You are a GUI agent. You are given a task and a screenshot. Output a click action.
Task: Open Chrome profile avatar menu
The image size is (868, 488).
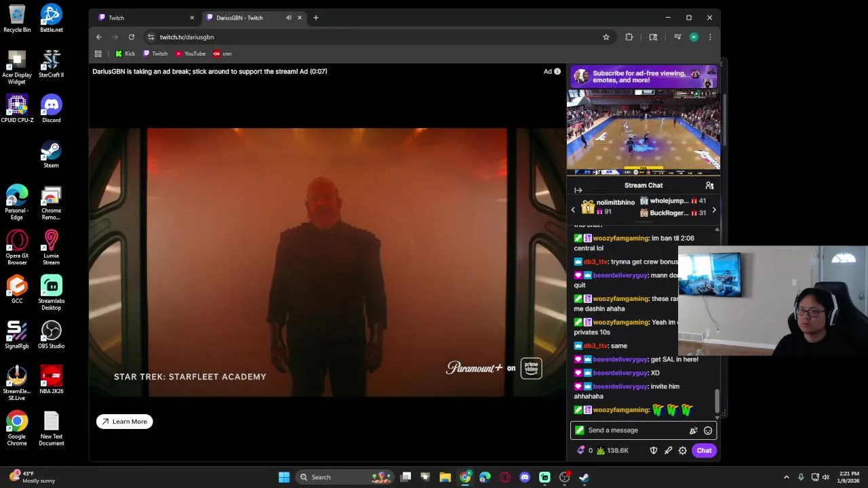tap(694, 37)
